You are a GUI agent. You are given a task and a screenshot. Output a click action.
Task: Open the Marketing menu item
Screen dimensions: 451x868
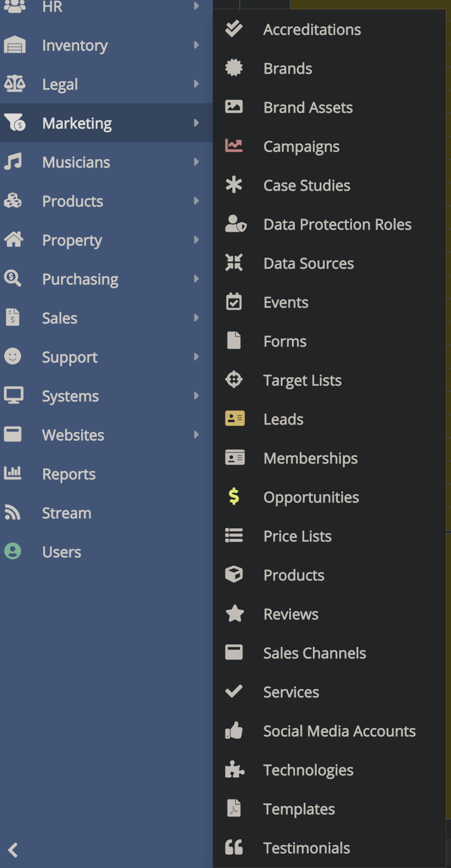(x=77, y=123)
